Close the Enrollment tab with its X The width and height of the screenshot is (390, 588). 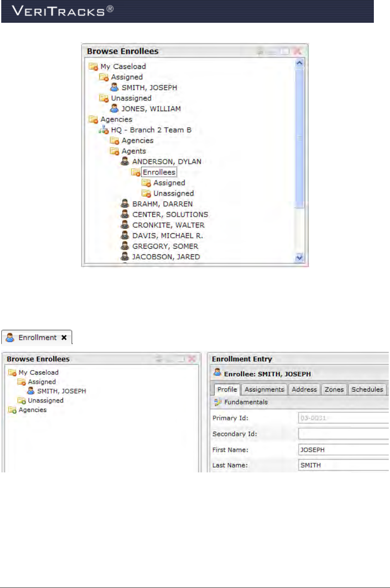(x=64, y=337)
